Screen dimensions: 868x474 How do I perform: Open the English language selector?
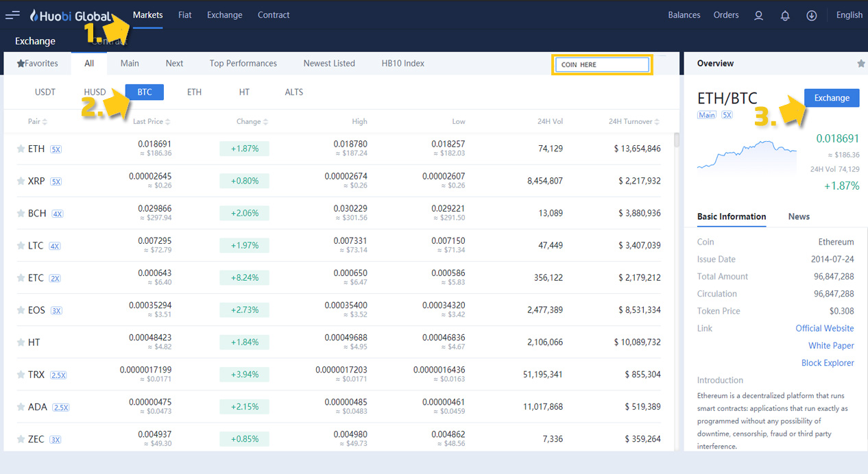(849, 14)
